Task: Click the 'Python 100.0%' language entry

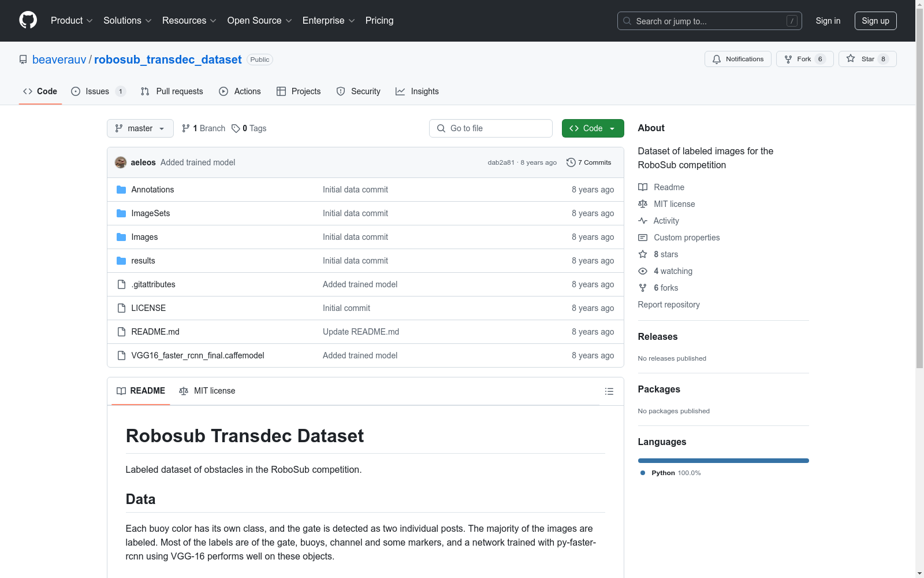Action: pos(670,473)
